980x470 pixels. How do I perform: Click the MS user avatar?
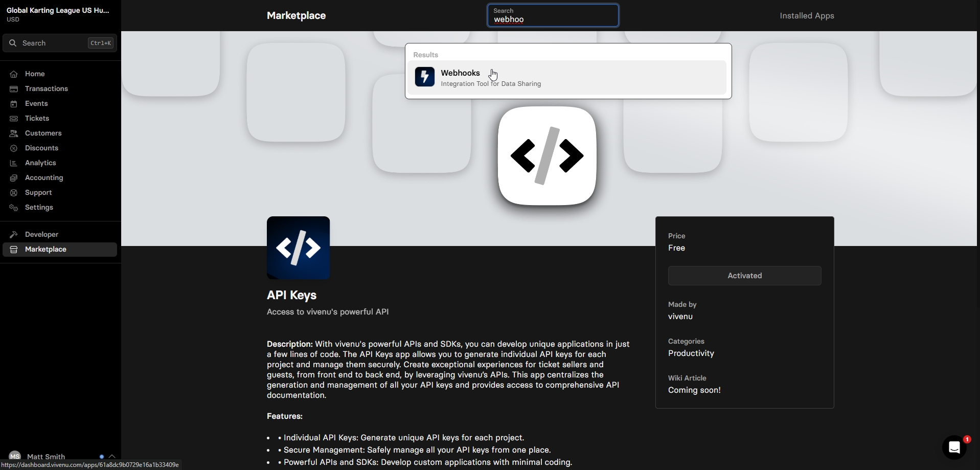pos(15,456)
